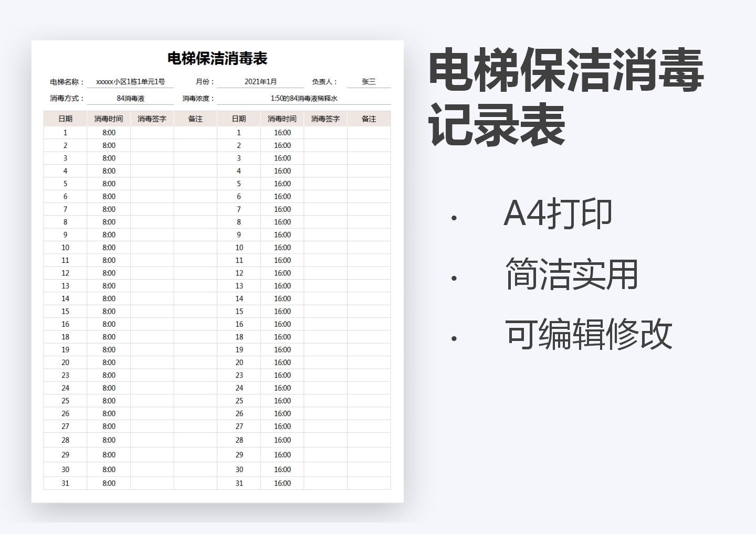Select the 16:00 cell in row 1

282,132
